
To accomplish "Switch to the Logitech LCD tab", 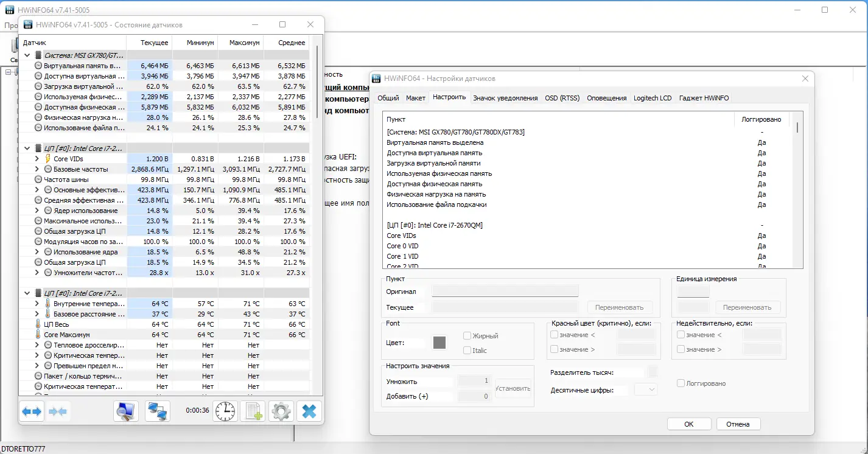I will point(653,98).
